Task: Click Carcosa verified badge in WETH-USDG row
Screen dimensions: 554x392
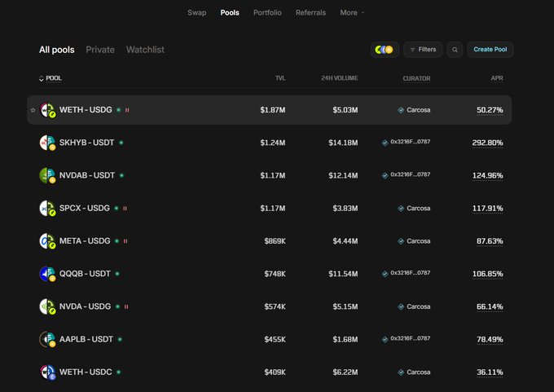Action: 401,110
